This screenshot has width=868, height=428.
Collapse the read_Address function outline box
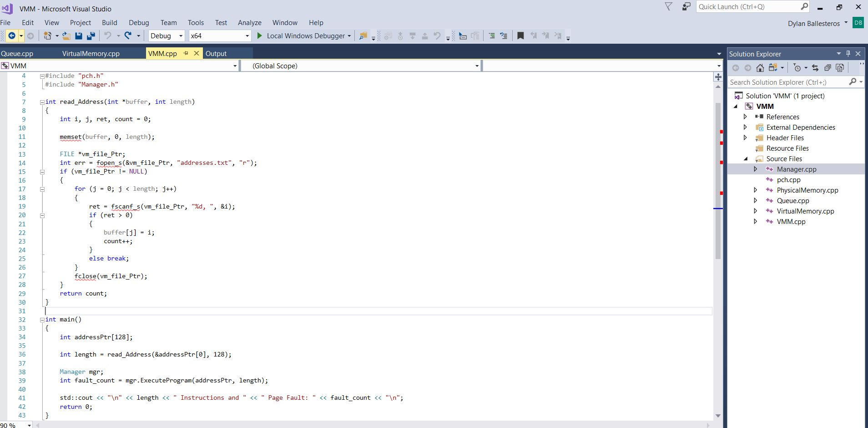tap(42, 102)
